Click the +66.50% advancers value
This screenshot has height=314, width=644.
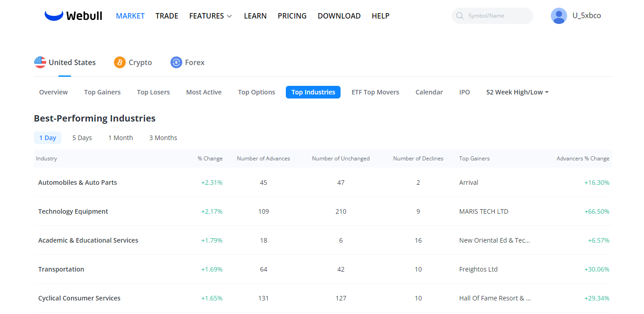point(597,211)
